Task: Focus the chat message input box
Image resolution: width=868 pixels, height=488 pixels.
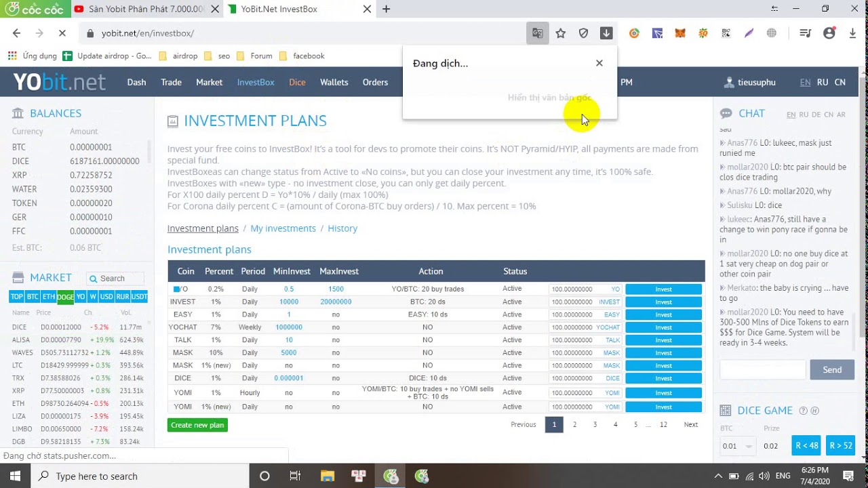Action: pyautogui.click(x=763, y=369)
